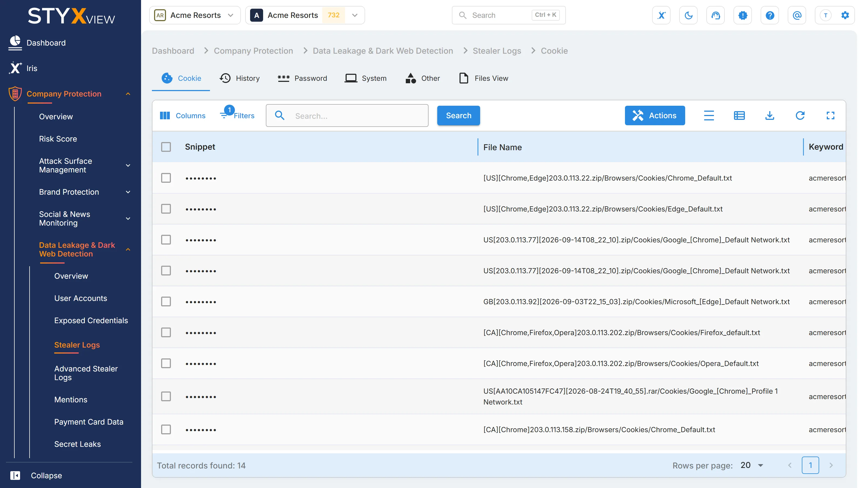This screenshot has width=868, height=488.
Task: Collapse the sidebar
Action: [36, 475]
